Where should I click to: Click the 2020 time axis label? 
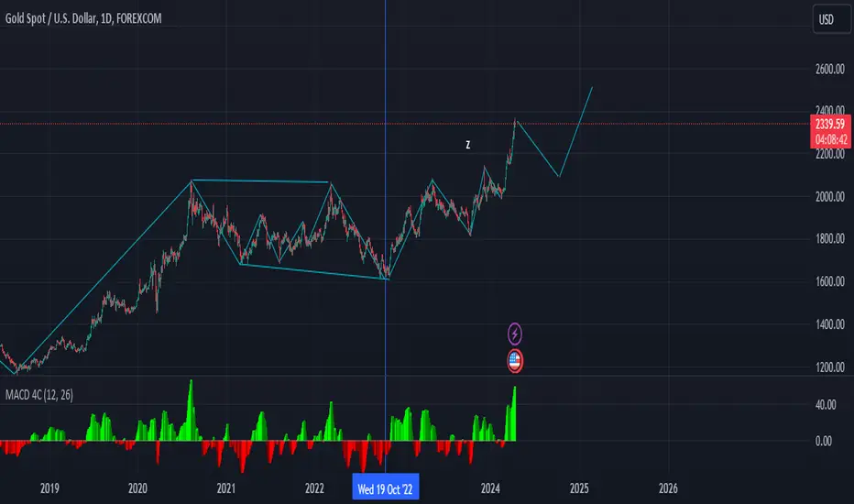(137, 488)
